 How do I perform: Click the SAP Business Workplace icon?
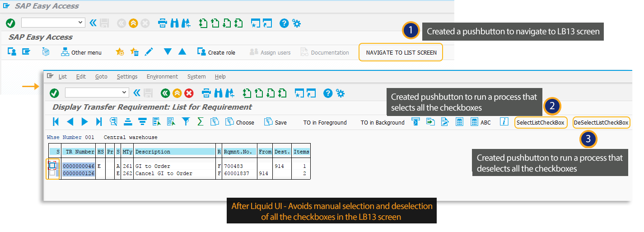tap(46, 52)
